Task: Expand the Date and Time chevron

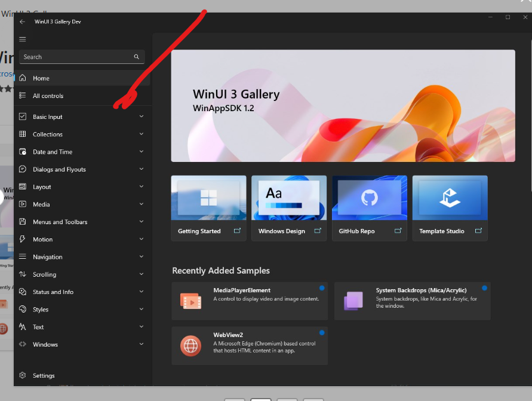Action: pyautogui.click(x=142, y=151)
